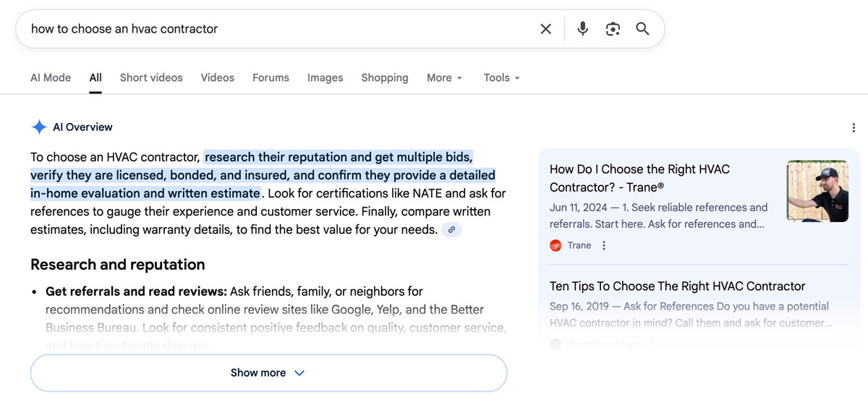The height and width of the screenshot is (403, 868).
Task: Click into the search query input field
Action: pos(275,29)
